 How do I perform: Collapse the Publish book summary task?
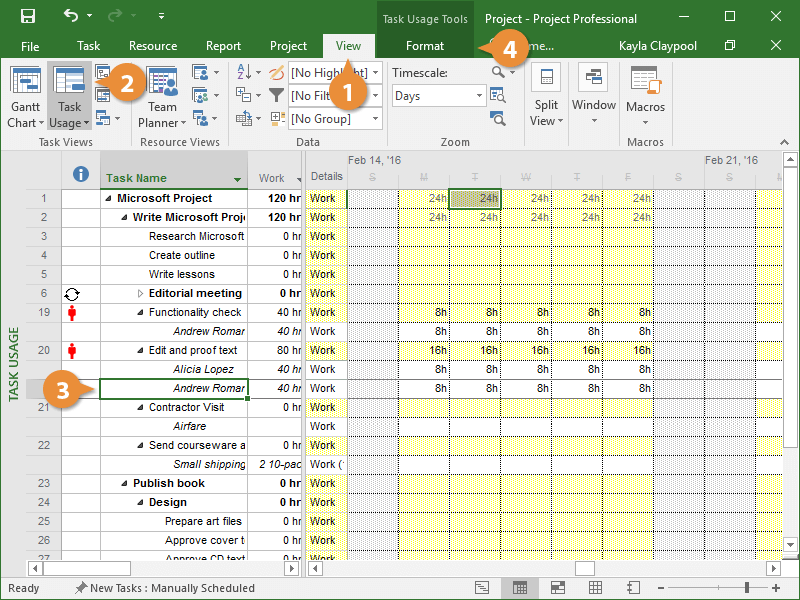click(x=124, y=484)
